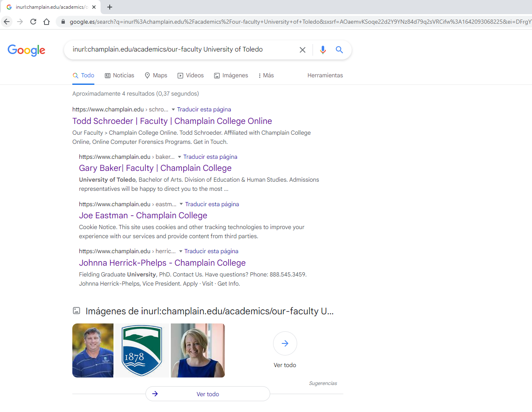Viewport: 532px width, 412px height.
Task: Click the wide Ver todo button
Action: coord(208,394)
